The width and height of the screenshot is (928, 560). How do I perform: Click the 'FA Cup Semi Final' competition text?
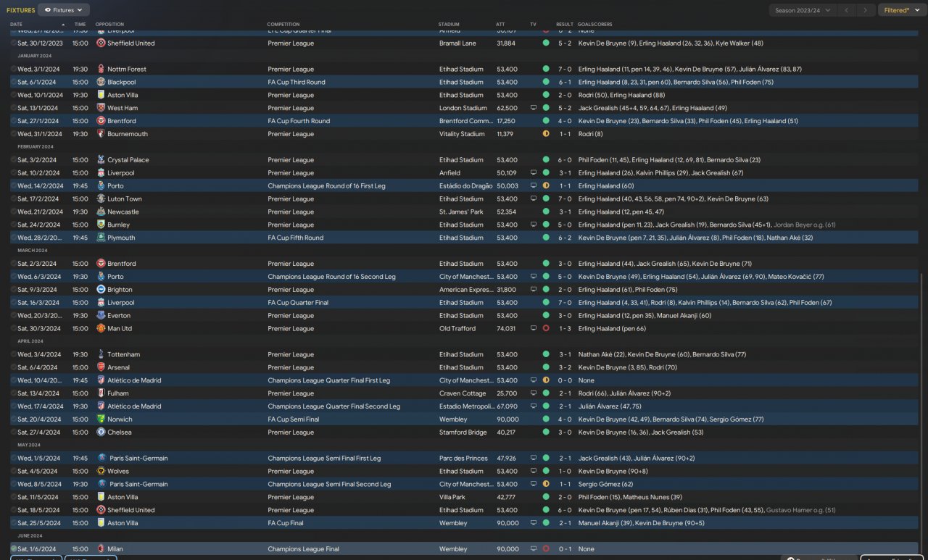294,419
